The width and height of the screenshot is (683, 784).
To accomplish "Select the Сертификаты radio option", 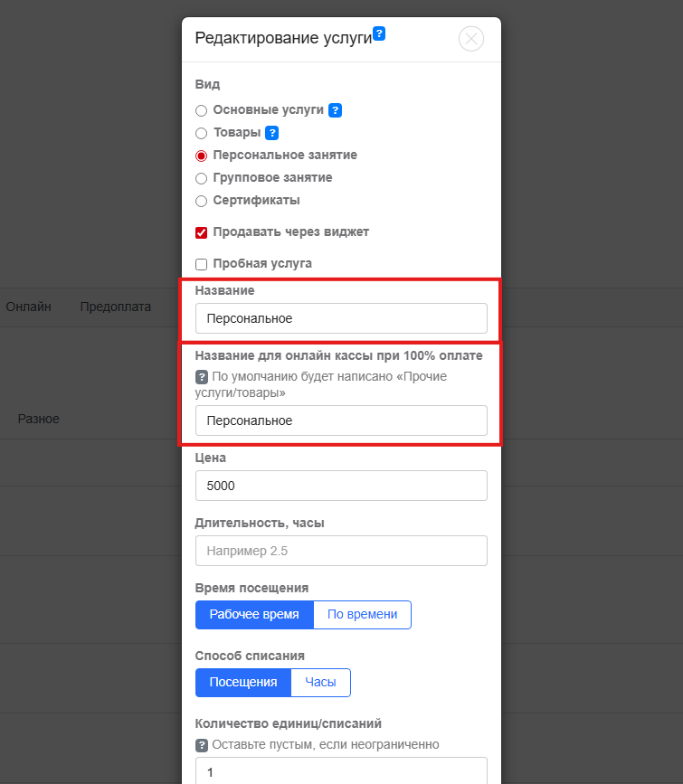I will [202, 201].
